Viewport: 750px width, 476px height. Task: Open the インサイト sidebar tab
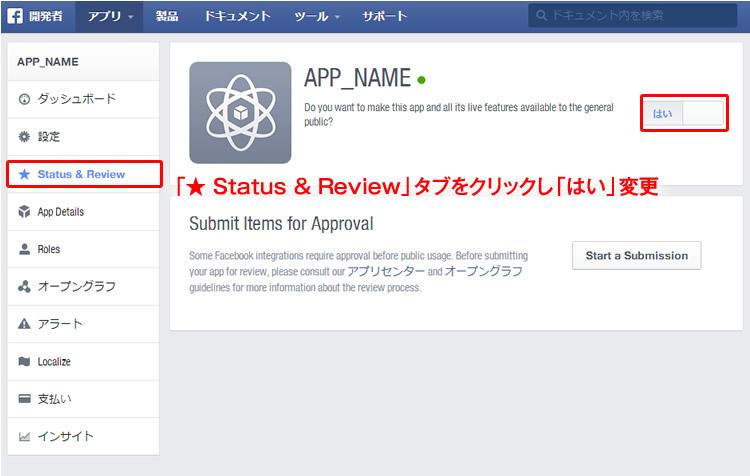(x=83, y=436)
